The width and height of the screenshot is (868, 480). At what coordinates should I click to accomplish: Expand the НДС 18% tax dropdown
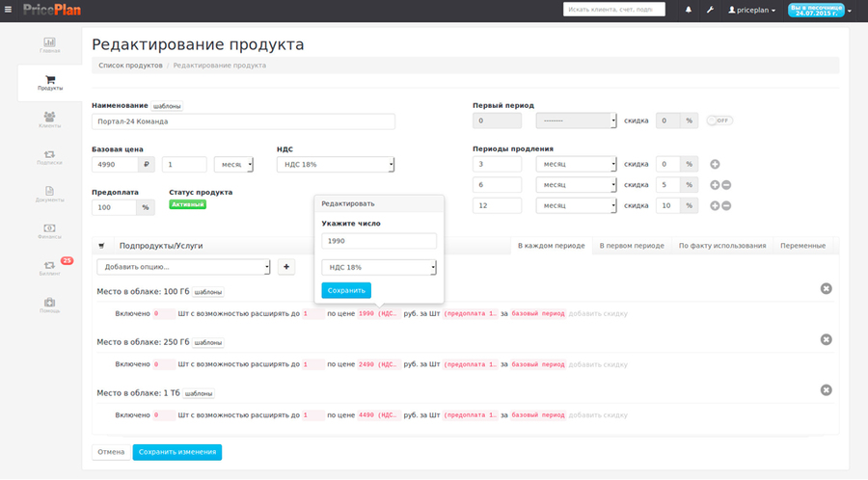[335, 165]
